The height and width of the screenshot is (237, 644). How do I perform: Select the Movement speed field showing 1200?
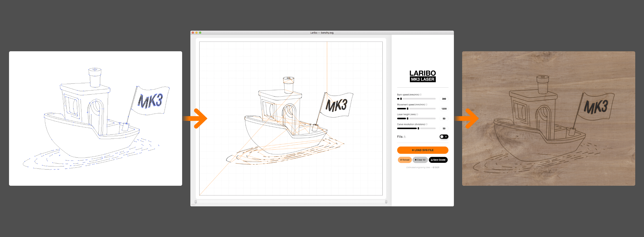click(444, 109)
